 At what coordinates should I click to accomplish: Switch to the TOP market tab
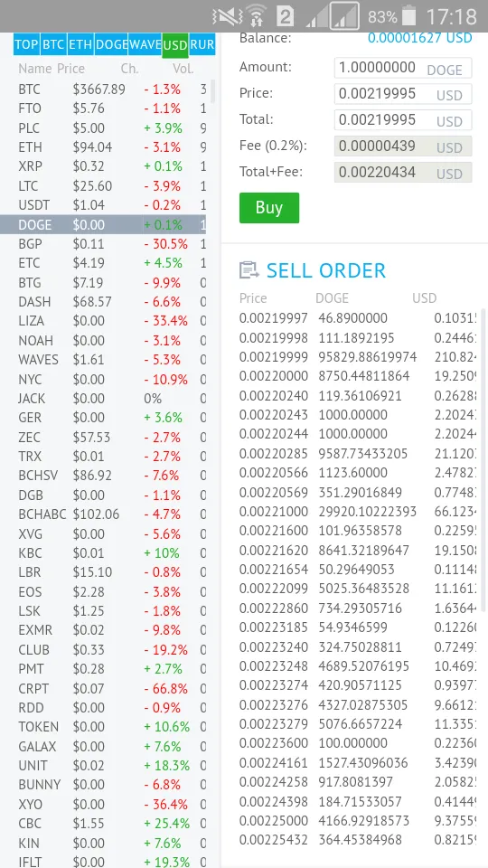point(26,45)
